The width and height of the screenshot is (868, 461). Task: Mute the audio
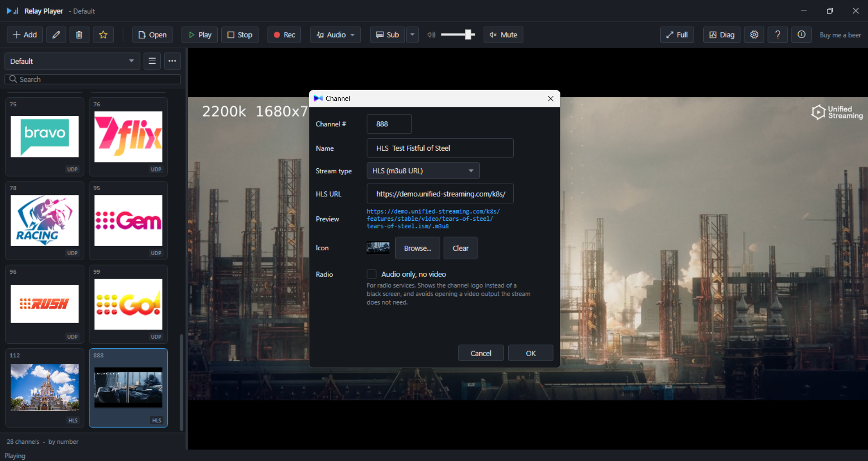click(503, 35)
